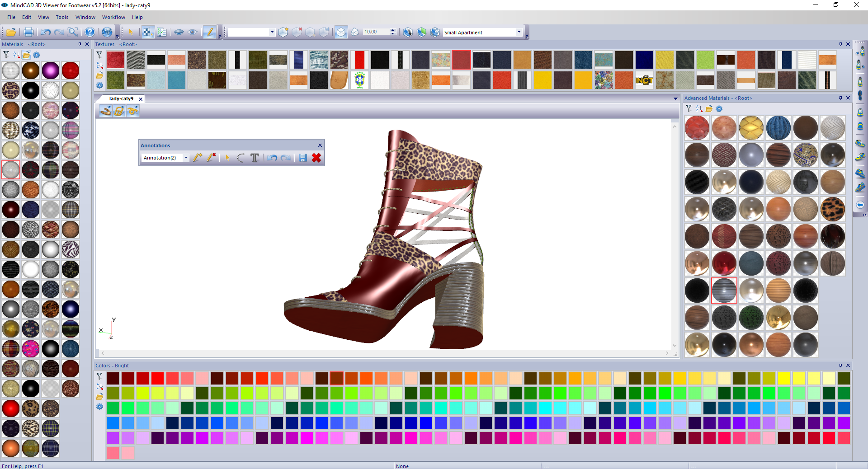Save annotations with the disk icon
The height and width of the screenshot is (469, 868).
coord(302,158)
